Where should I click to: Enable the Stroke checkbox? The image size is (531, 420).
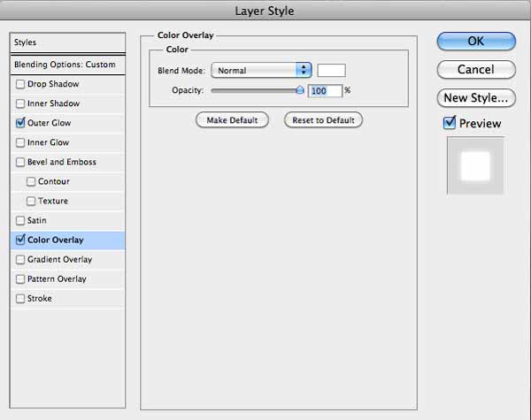(x=20, y=299)
